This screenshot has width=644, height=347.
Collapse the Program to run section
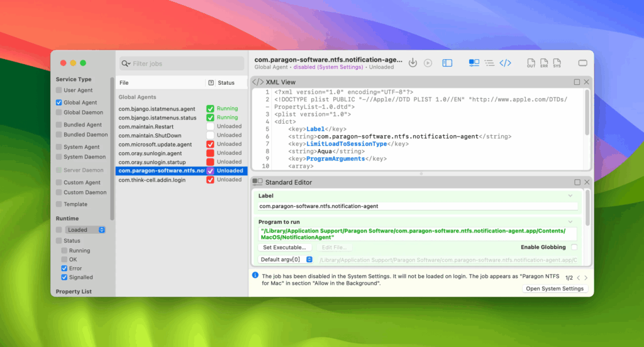click(570, 221)
